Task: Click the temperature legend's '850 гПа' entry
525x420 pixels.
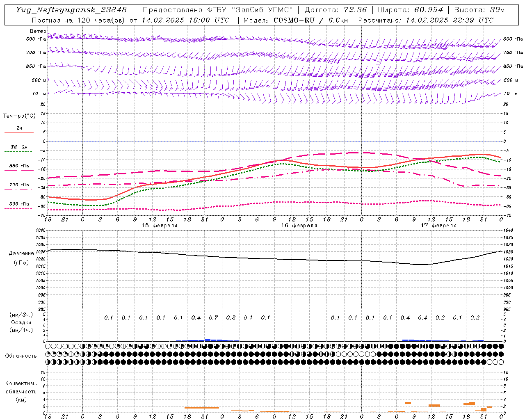Action: pyautogui.click(x=19, y=166)
